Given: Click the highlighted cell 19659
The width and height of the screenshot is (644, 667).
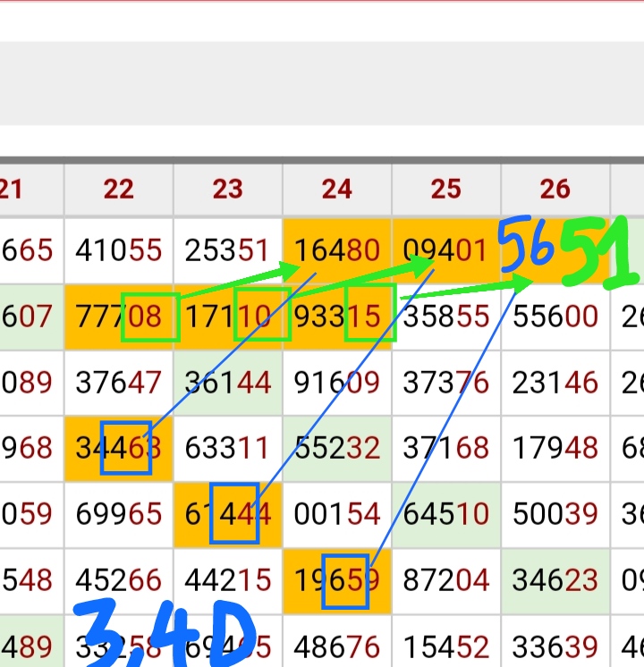Looking at the screenshot, I should point(337,580).
